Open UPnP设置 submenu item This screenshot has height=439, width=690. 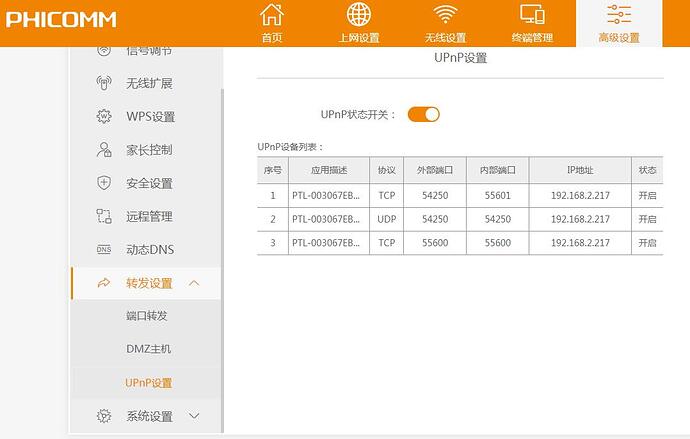click(149, 383)
